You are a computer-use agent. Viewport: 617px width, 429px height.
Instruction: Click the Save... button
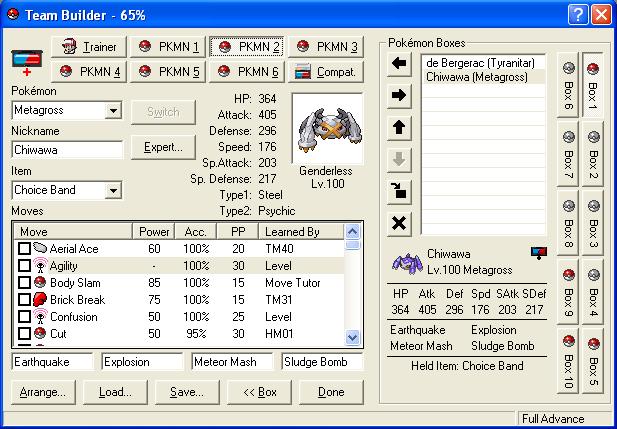point(187,392)
